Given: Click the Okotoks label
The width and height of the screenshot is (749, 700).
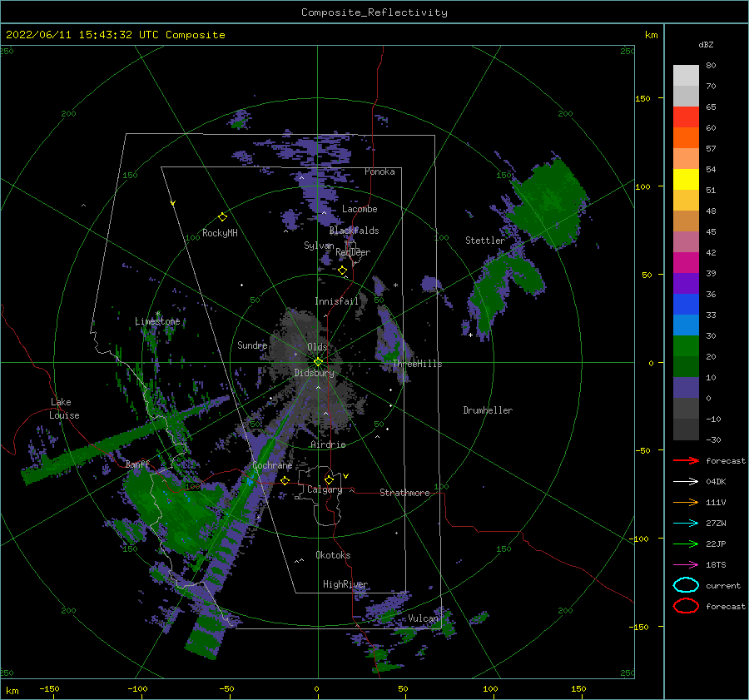Looking at the screenshot, I should pos(333,555).
